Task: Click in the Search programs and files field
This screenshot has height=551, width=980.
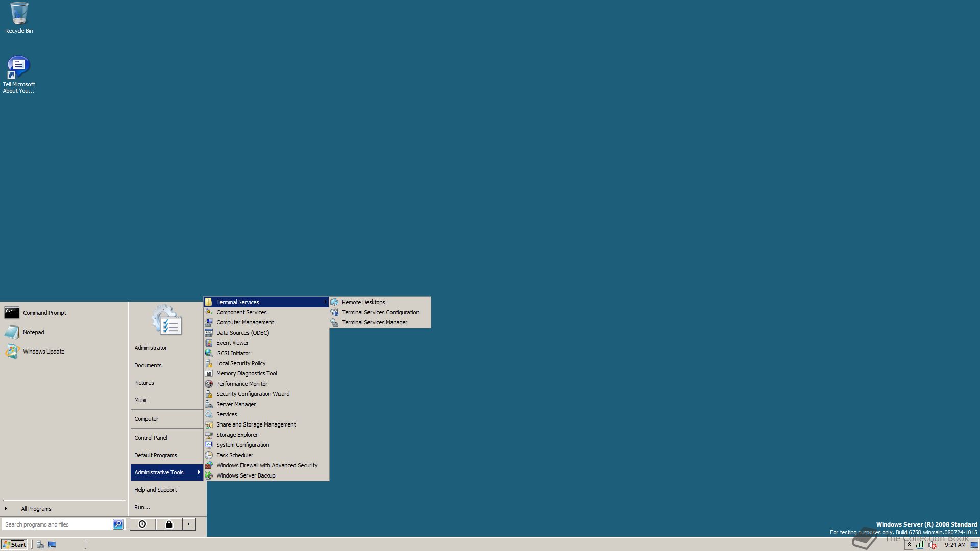Action: click(x=57, y=524)
